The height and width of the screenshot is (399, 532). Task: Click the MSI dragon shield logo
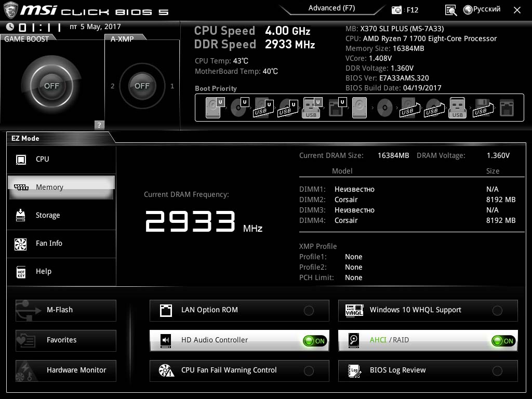[10, 10]
